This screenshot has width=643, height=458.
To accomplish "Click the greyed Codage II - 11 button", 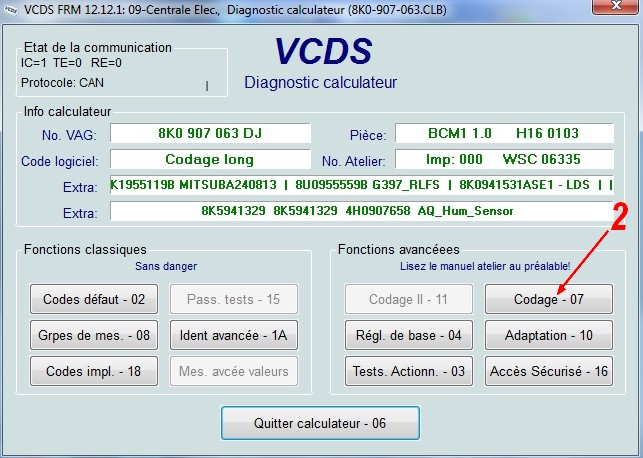I will pyautogui.click(x=408, y=298).
